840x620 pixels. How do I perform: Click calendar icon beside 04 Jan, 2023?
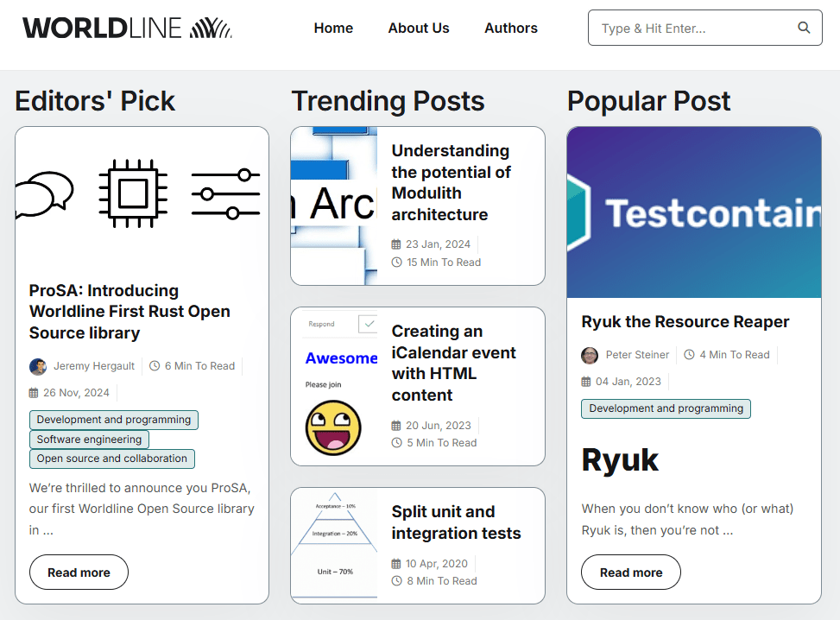586,382
